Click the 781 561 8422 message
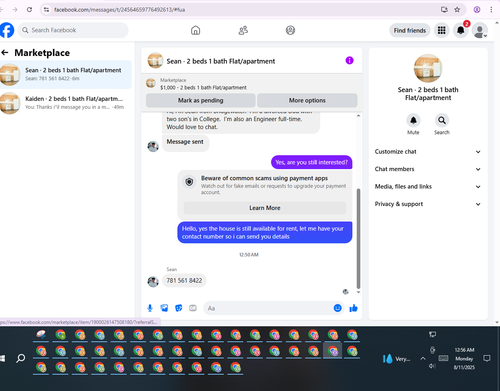The height and width of the screenshot is (391, 500). [184, 280]
